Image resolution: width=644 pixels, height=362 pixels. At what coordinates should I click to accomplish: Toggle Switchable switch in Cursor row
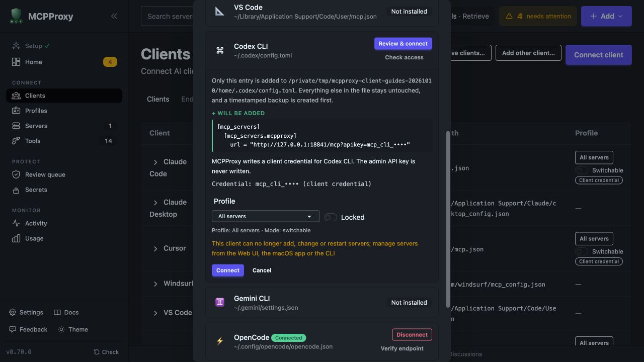582,251
